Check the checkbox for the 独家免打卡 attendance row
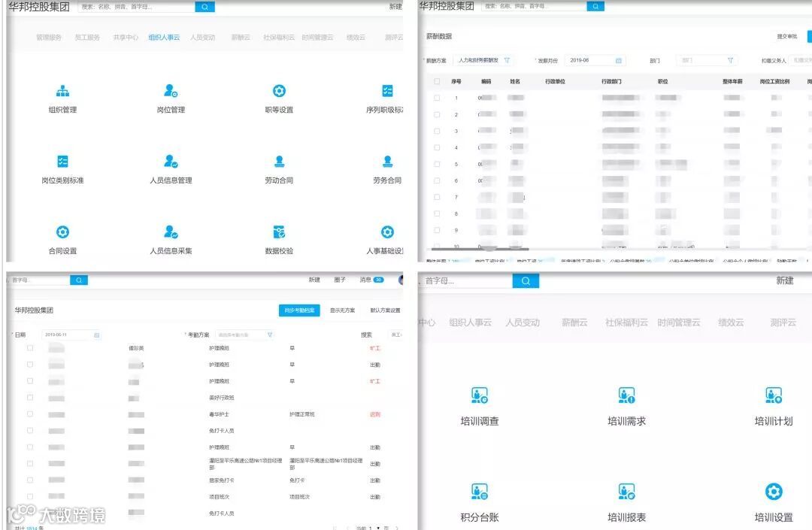Viewport: 812px width, 530px height. coord(30,480)
